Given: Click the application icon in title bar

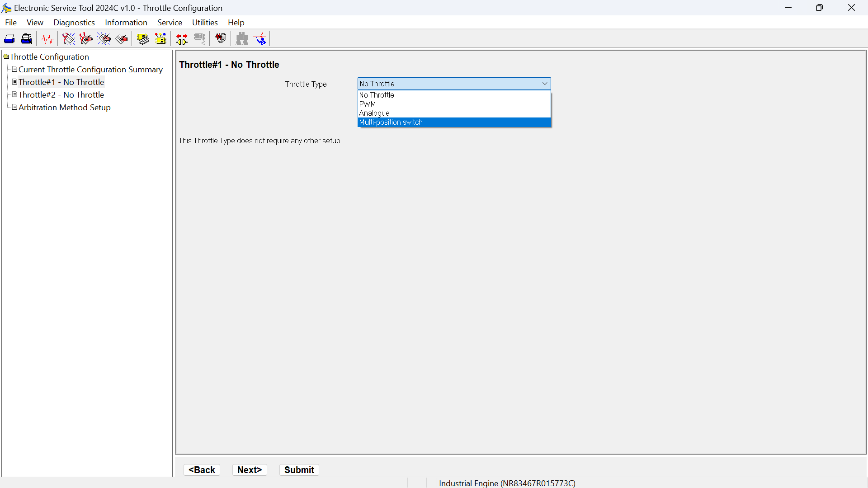Looking at the screenshot, I should [x=7, y=8].
